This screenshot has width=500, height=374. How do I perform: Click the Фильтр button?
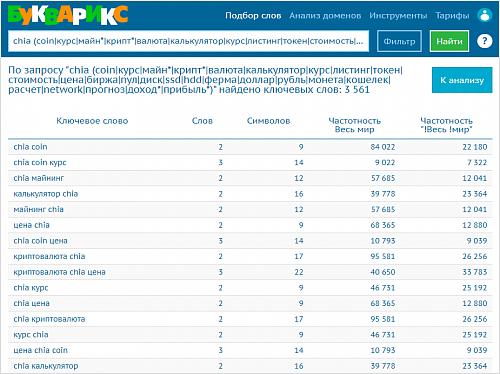[399, 41]
